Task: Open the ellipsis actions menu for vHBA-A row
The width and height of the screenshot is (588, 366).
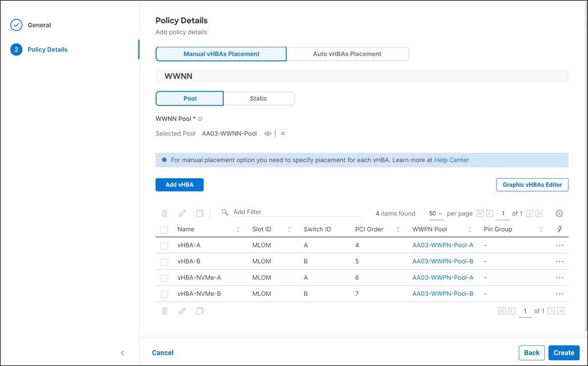Action: coord(559,245)
